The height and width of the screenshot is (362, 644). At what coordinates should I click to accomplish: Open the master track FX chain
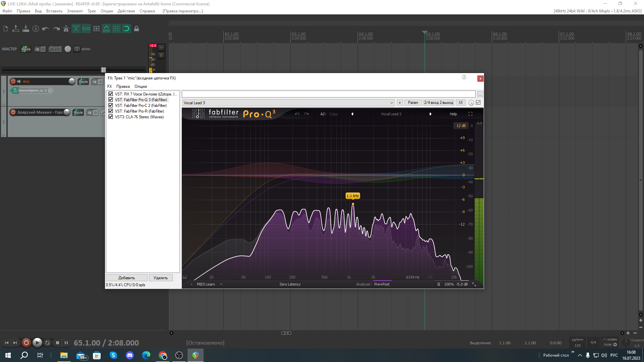[37, 49]
